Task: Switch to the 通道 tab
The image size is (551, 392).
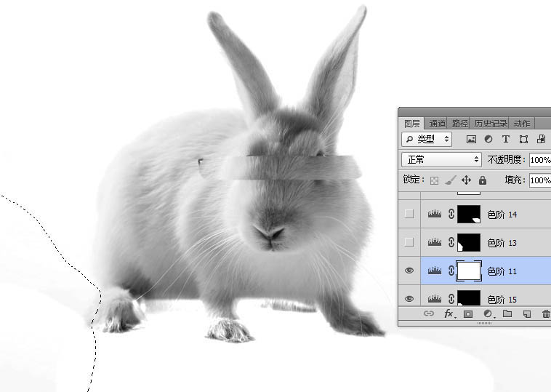Action: (x=437, y=124)
